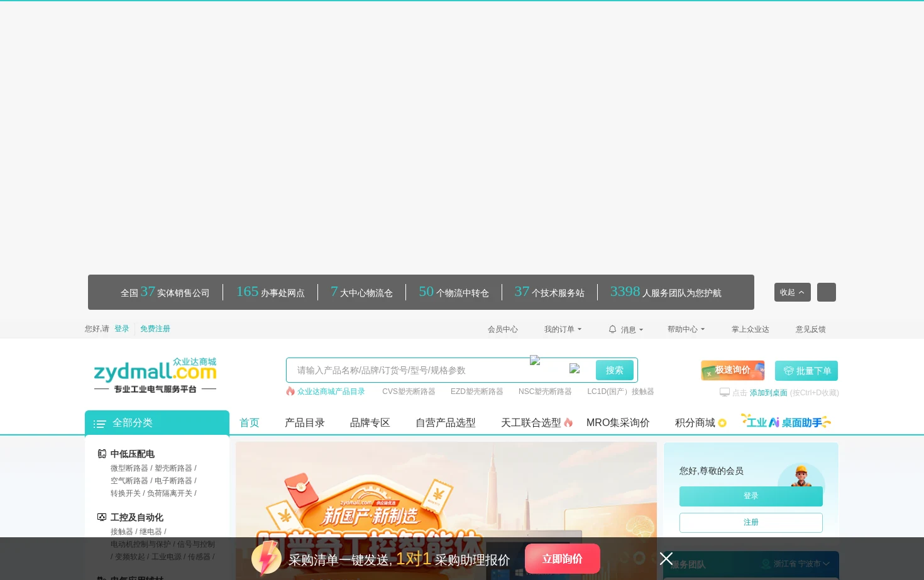This screenshot has height=580, width=924.
Task: Expand the 帮助中心 dropdown
Action: tap(686, 329)
